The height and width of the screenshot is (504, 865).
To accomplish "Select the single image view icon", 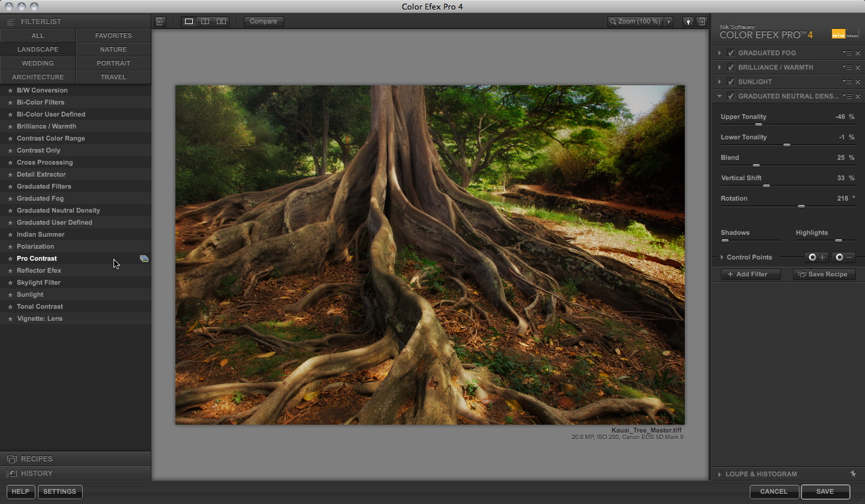I will [189, 22].
